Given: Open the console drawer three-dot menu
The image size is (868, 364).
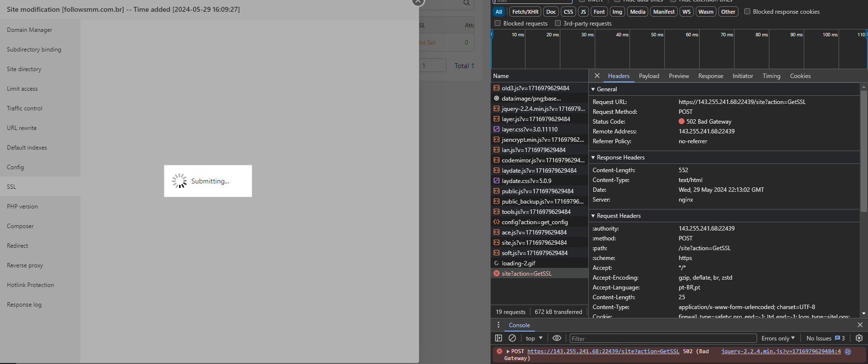Looking at the screenshot, I should point(499,325).
